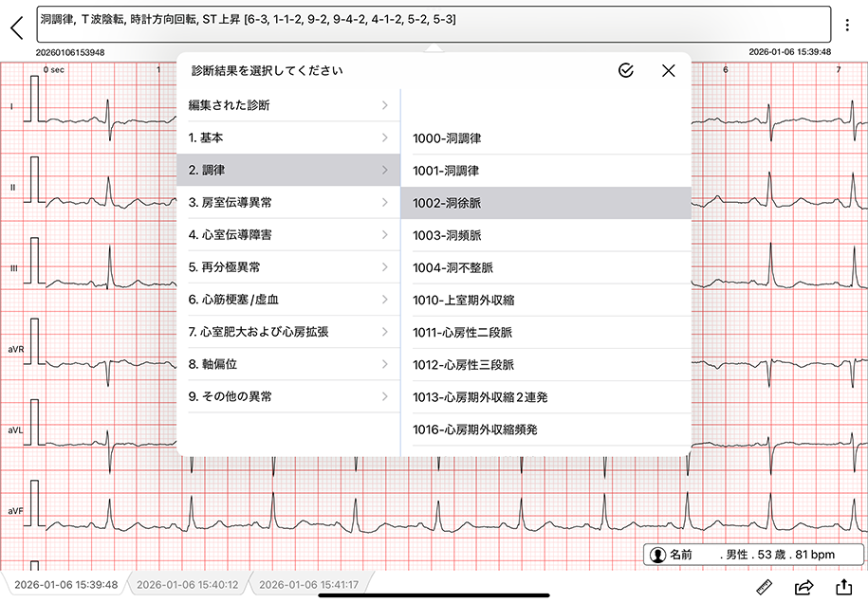Switch to the 2026-01-06 15:40:12 recording tab
This screenshot has height=603, width=868.
[x=187, y=585]
